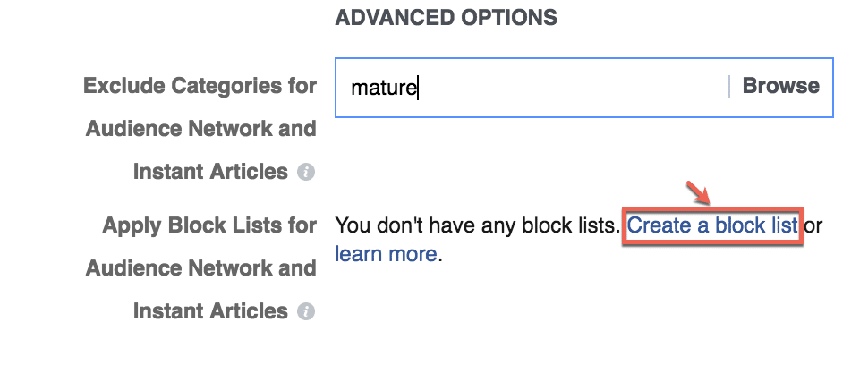Click 'Instant Articles' text under Exclude Categories
This screenshot has height=365, width=868.
[210, 172]
